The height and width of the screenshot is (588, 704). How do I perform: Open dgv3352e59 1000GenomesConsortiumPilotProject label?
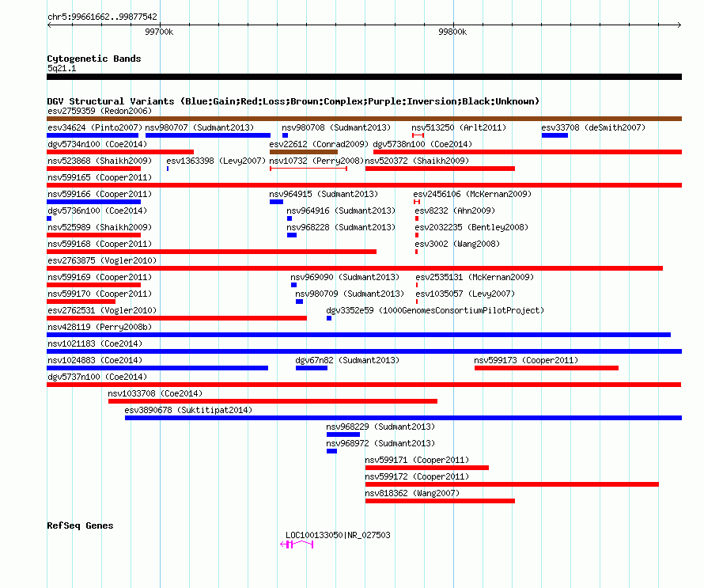coord(435,310)
